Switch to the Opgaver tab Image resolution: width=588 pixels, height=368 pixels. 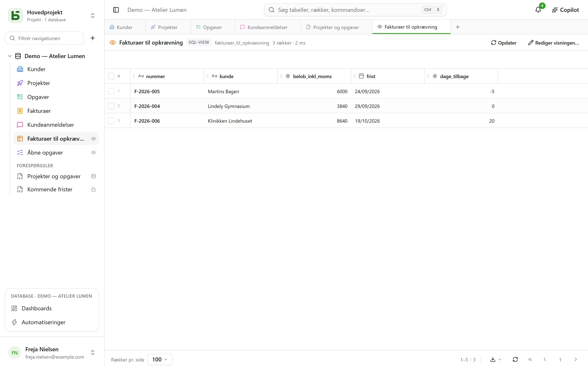213,27
